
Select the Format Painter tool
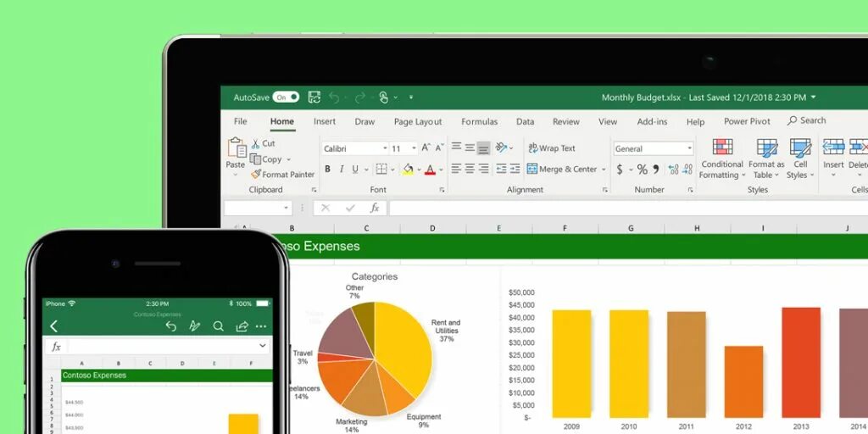click(283, 175)
